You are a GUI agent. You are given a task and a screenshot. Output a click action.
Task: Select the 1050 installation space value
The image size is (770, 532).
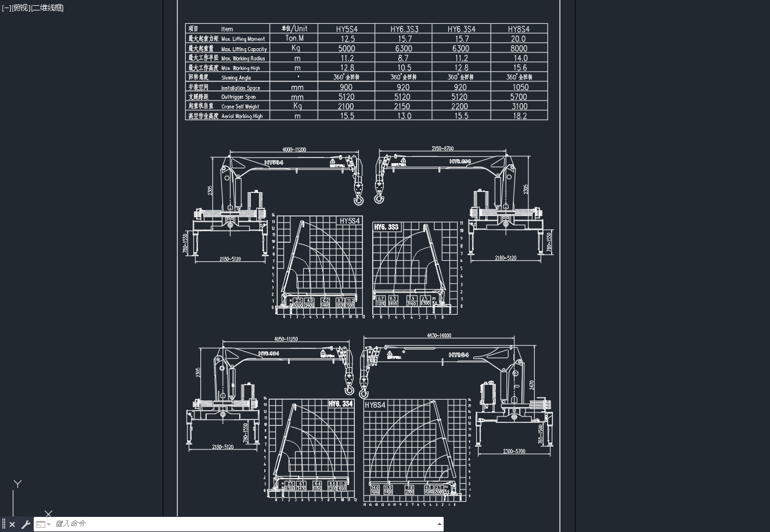(x=519, y=87)
